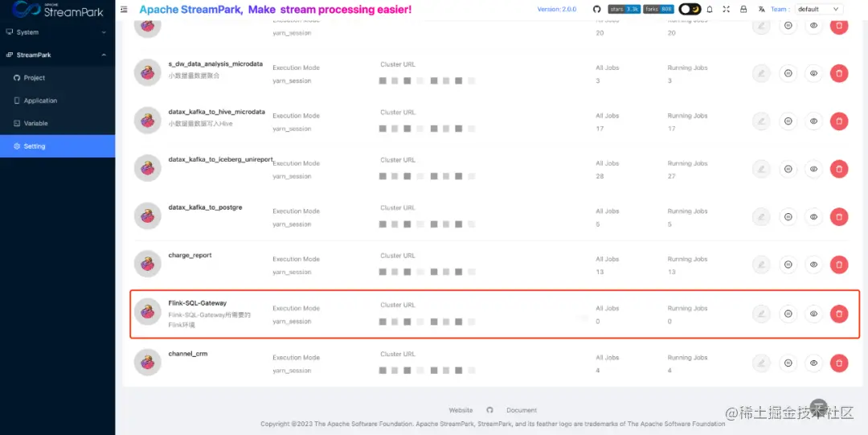This screenshot has width=868, height=435.
Task: View the datax_kafka_to_postgre cluster details
Action: coord(813,216)
